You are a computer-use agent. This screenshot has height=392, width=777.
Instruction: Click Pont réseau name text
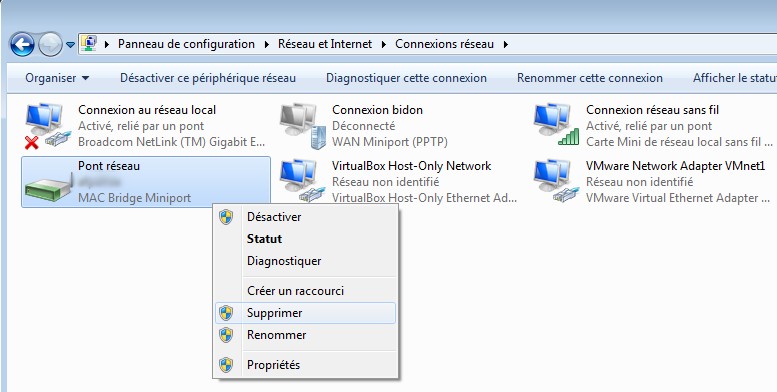point(109,166)
